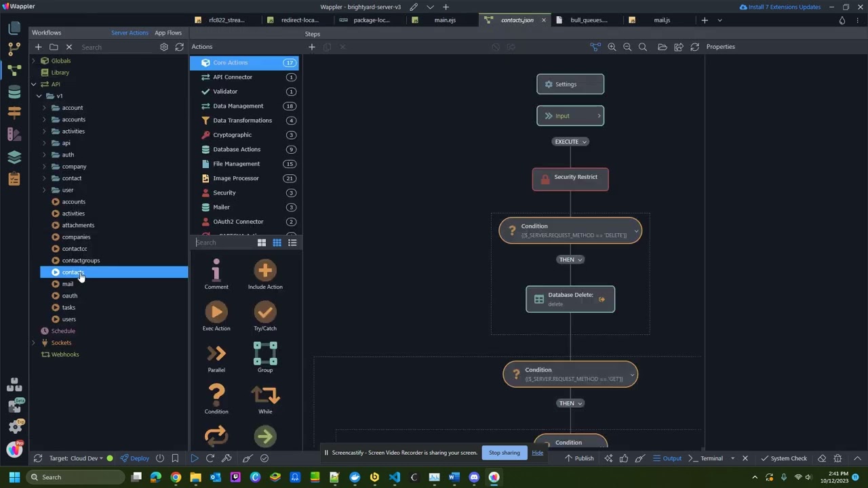Image resolution: width=868 pixels, height=488 pixels.
Task: Expand the Input step
Action: (599, 116)
